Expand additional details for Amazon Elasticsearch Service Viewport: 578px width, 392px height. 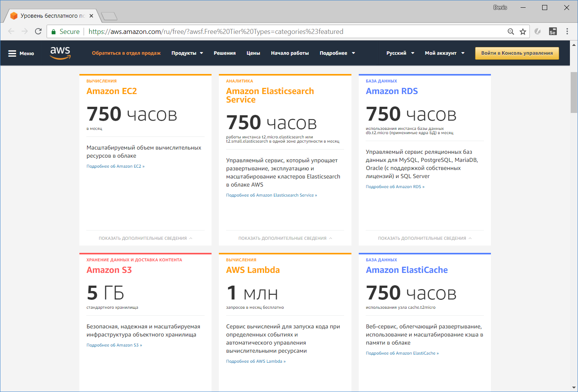[285, 238]
